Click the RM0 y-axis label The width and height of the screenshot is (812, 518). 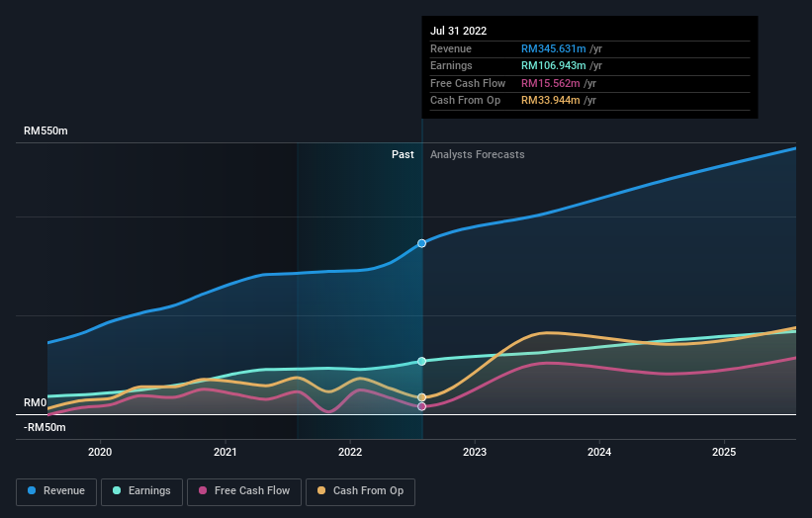pos(36,402)
